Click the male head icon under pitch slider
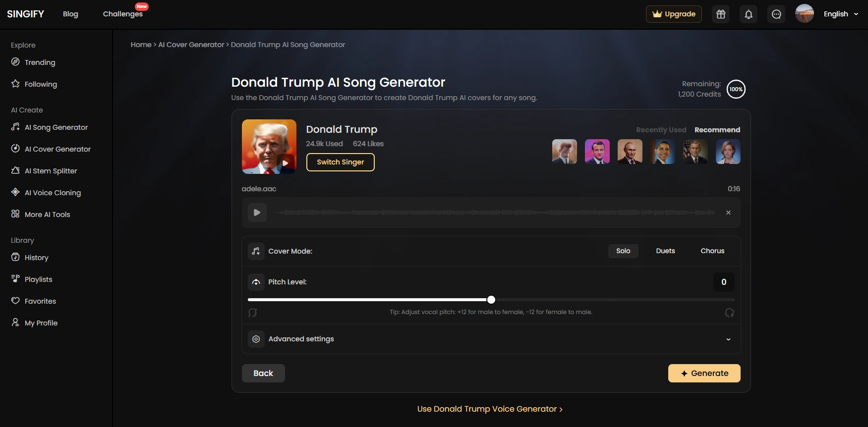The image size is (868, 427). tap(253, 313)
